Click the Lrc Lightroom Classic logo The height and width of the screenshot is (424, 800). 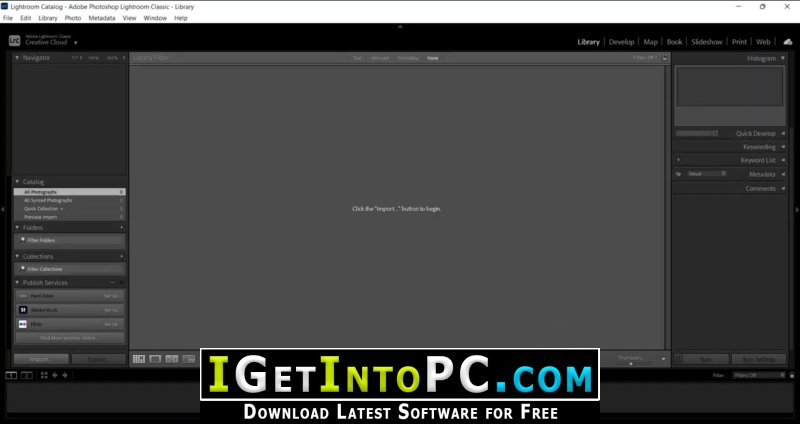coord(14,40)
